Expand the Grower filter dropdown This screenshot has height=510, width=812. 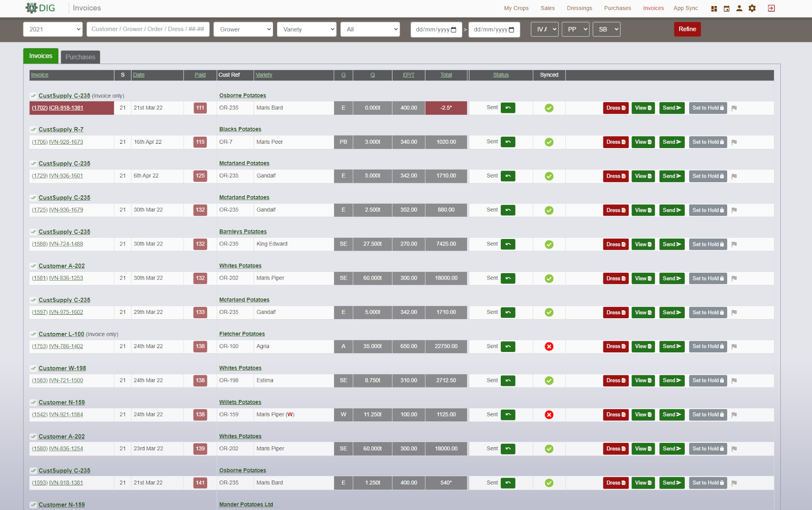click(243, 29)
